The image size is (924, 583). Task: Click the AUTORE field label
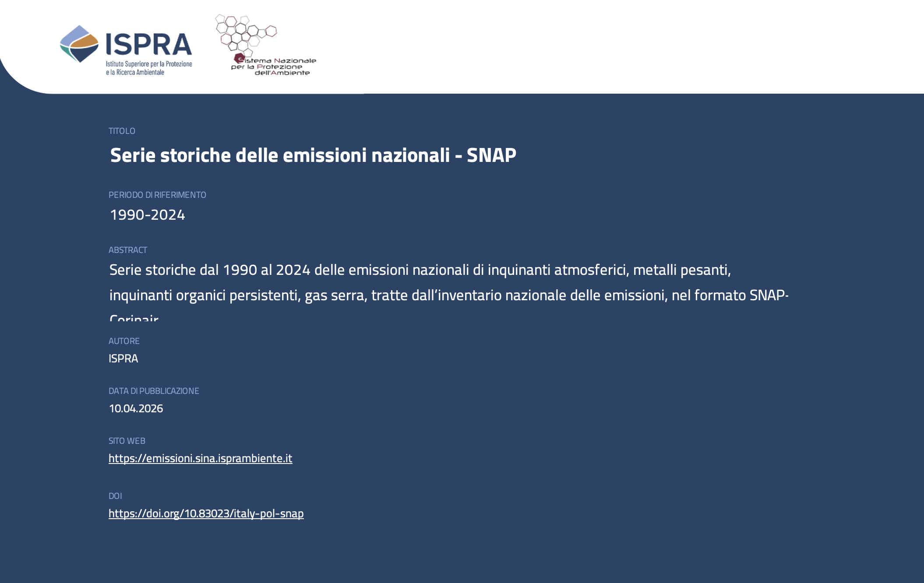(124, 341)
